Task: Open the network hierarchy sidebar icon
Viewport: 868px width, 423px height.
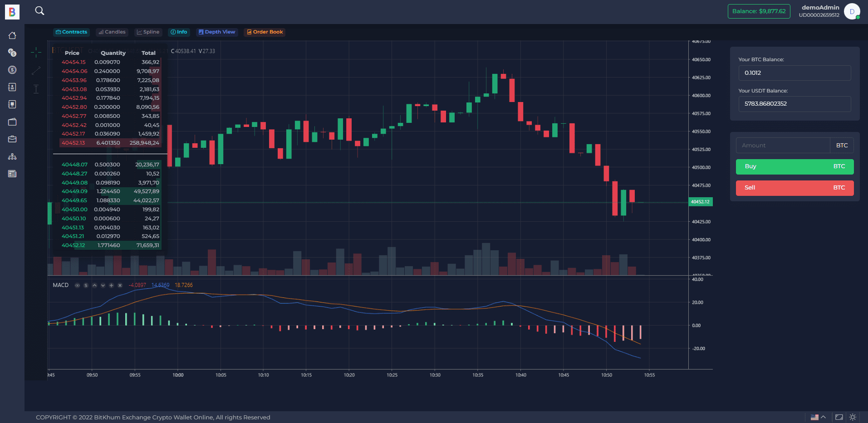Action: (x=12, y=156)
